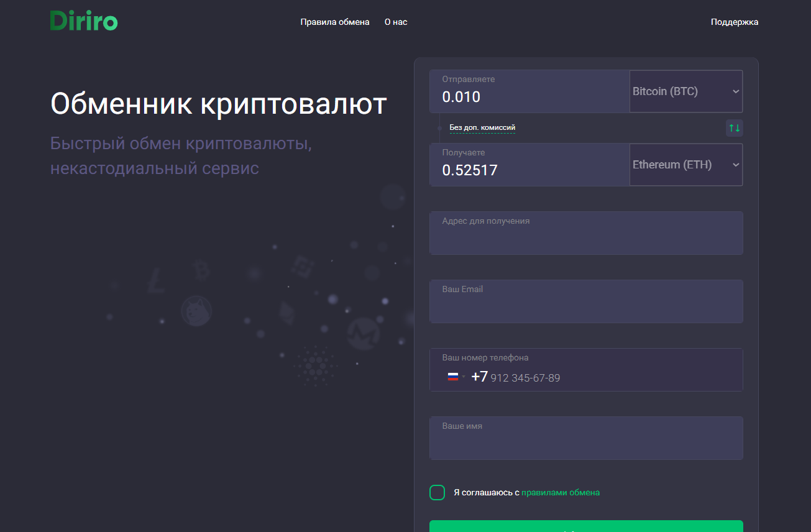Viewport: 811px width, 532px height.
Task: Open the О нас page
Action: click(395, 22)
